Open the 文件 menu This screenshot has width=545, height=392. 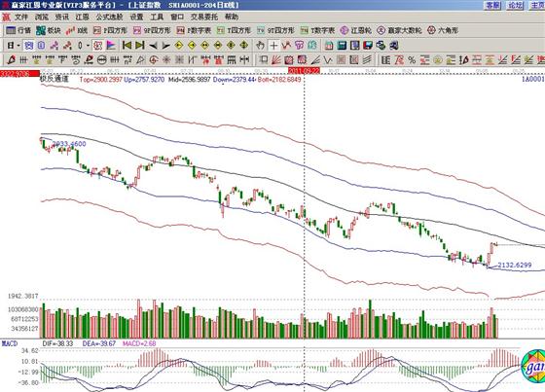point(20,17)
